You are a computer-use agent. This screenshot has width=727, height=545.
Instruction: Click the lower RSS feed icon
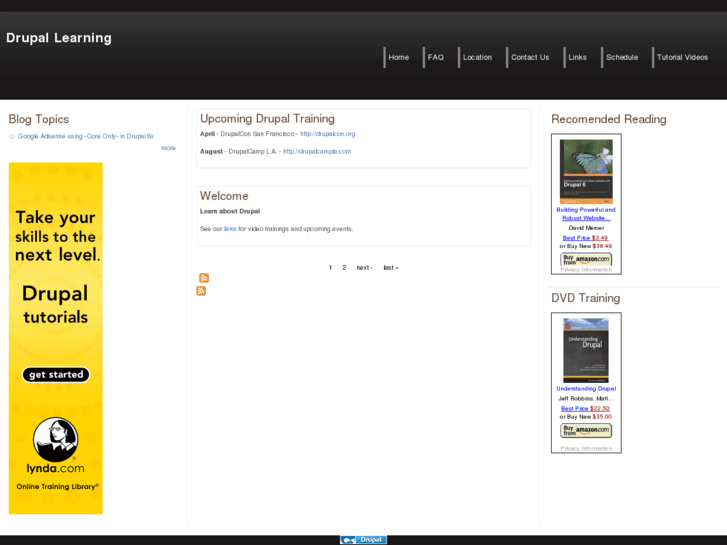point(201,291)
